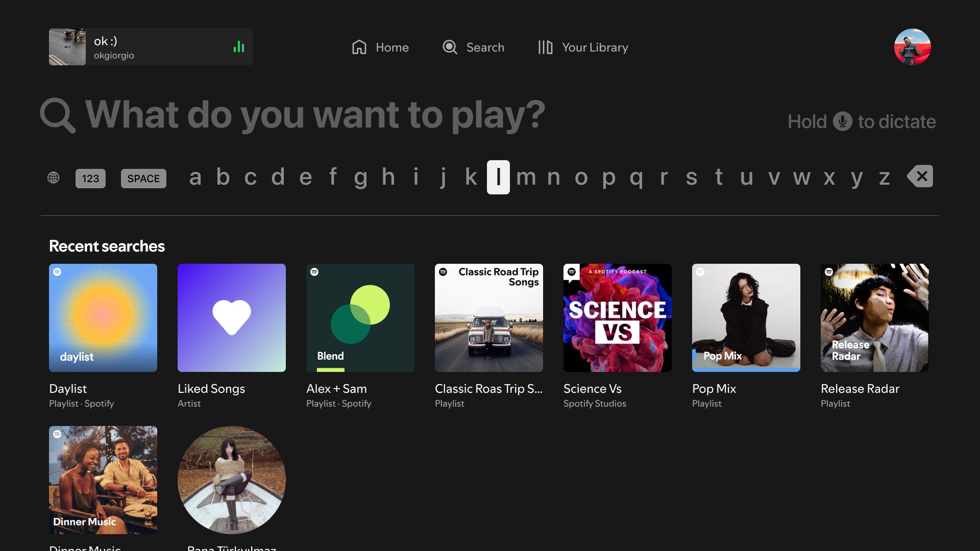Open the user profile avatar
The image size is (980, 551).
click(x=913, y=47)
